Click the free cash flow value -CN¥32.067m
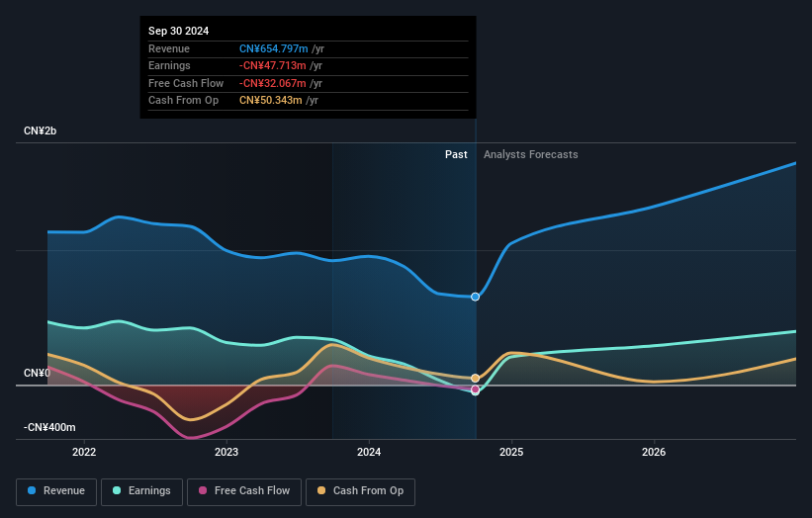This screenshot has width=812, height=518. click(272, 83)
